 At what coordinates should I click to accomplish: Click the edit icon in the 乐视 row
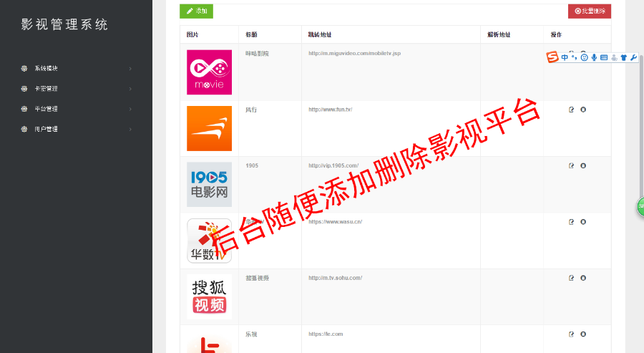pos(571,334)
